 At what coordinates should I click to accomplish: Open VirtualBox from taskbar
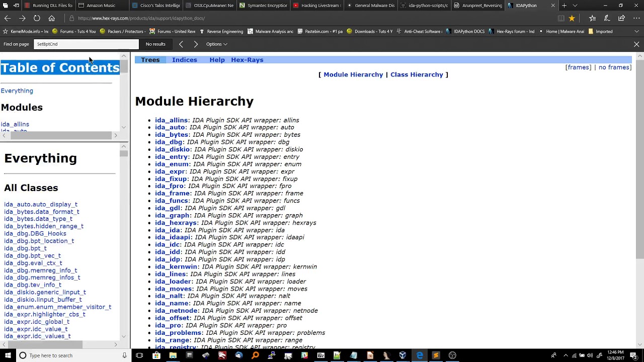tap(403, 355)
